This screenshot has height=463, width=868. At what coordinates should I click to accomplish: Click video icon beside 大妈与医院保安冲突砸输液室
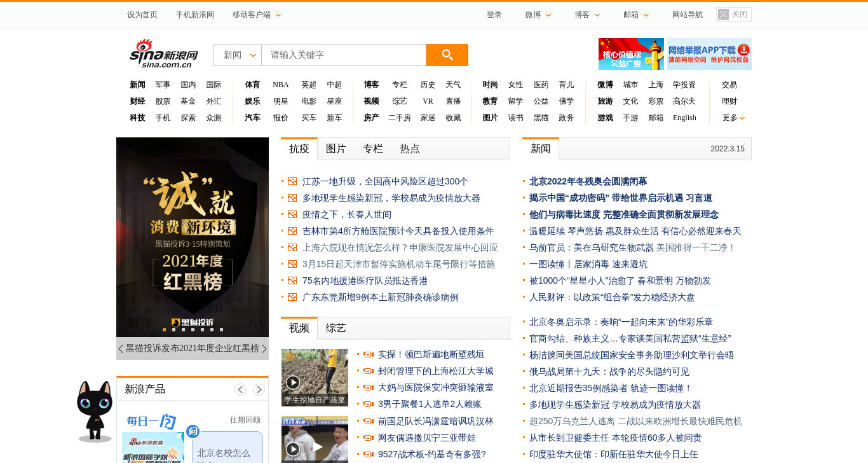coord(368,387)
